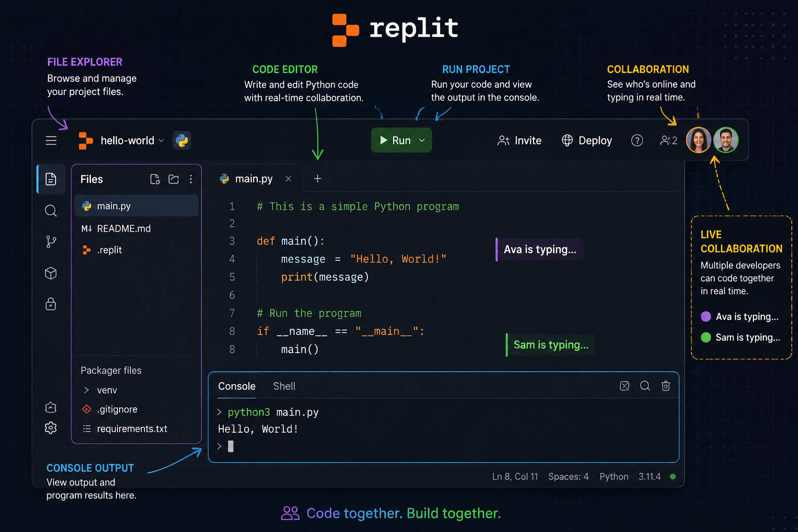This screenshot has width=798, height=532.
Task: Switch to the Shell tab
Action: pos(284,386)
